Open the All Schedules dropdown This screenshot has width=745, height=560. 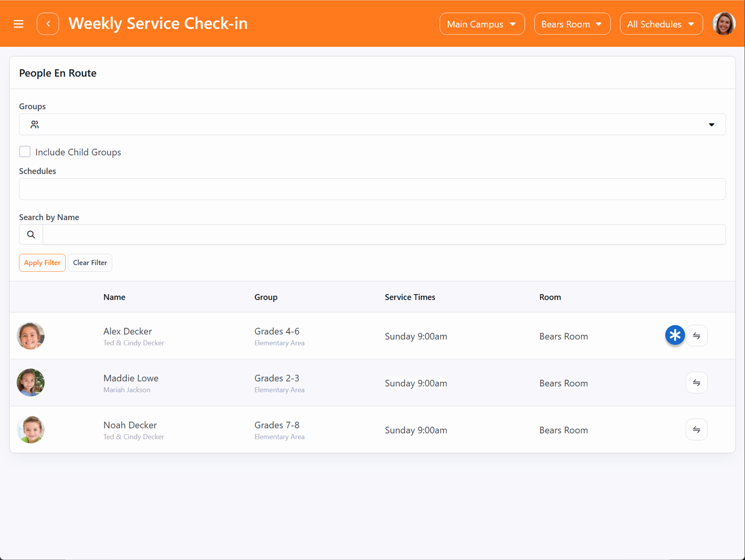[661, 24]
